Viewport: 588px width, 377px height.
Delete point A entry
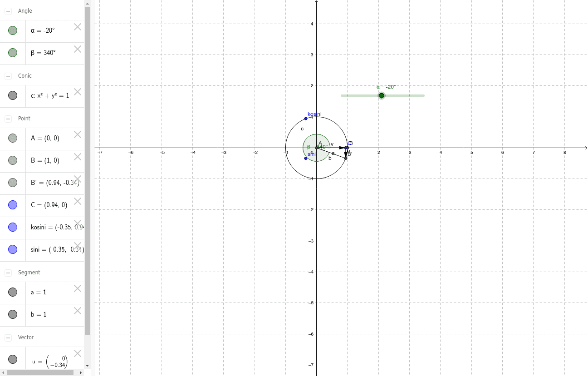78,134
